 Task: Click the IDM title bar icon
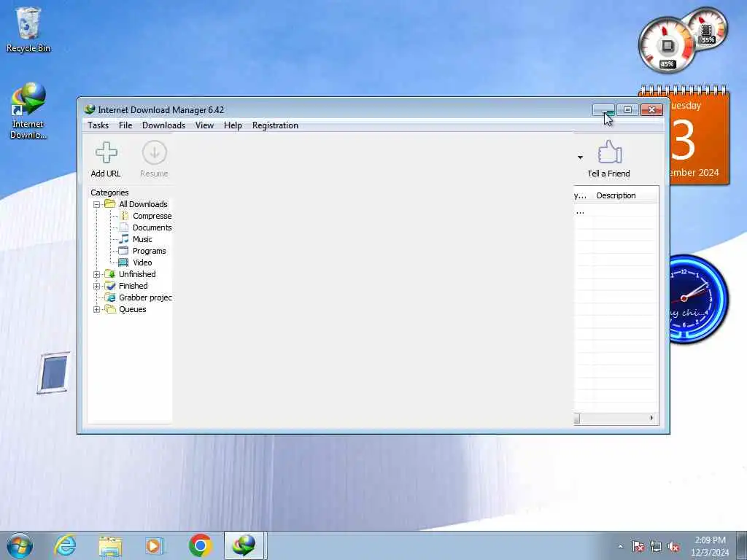[90, 109]
